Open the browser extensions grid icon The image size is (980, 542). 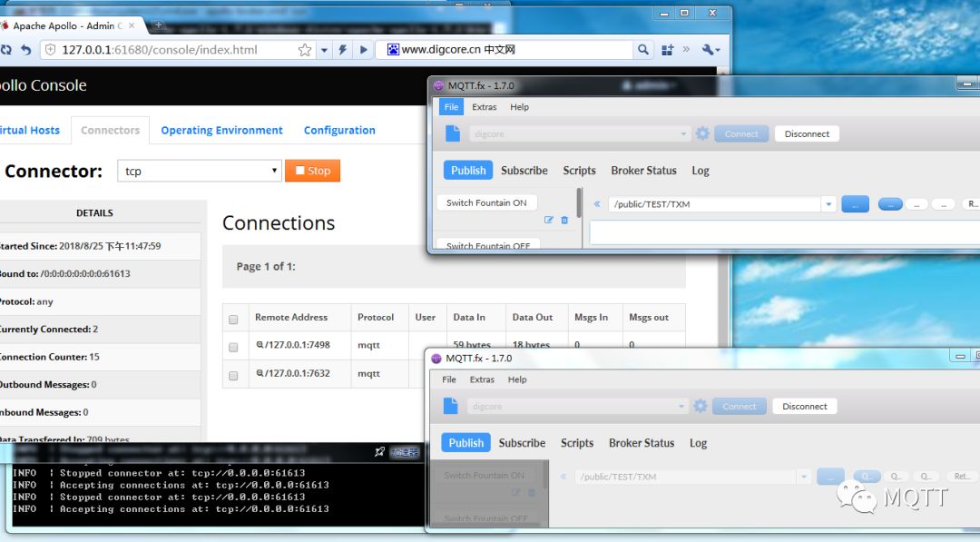pos(668,50)
